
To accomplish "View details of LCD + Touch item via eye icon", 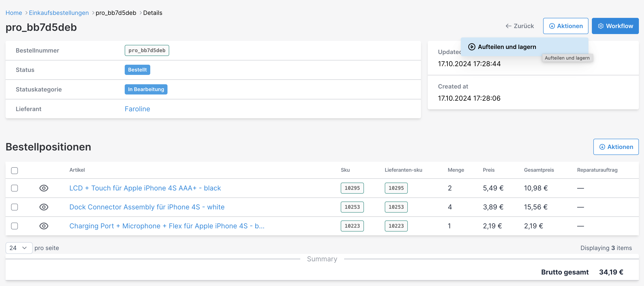I will point(44,188).
